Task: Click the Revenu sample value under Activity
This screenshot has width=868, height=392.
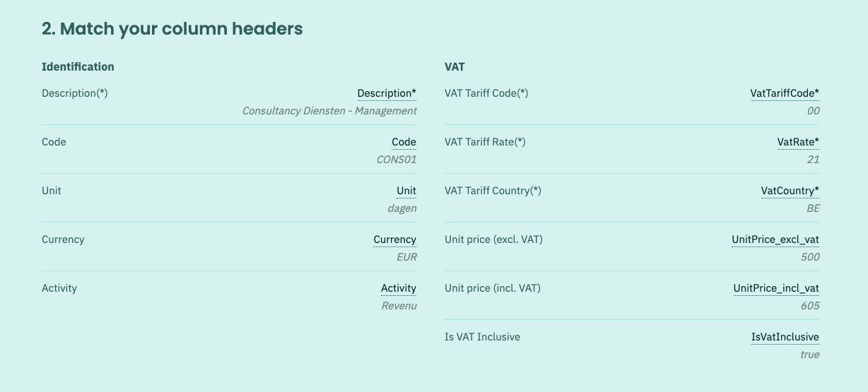Action: coord(399,306)
